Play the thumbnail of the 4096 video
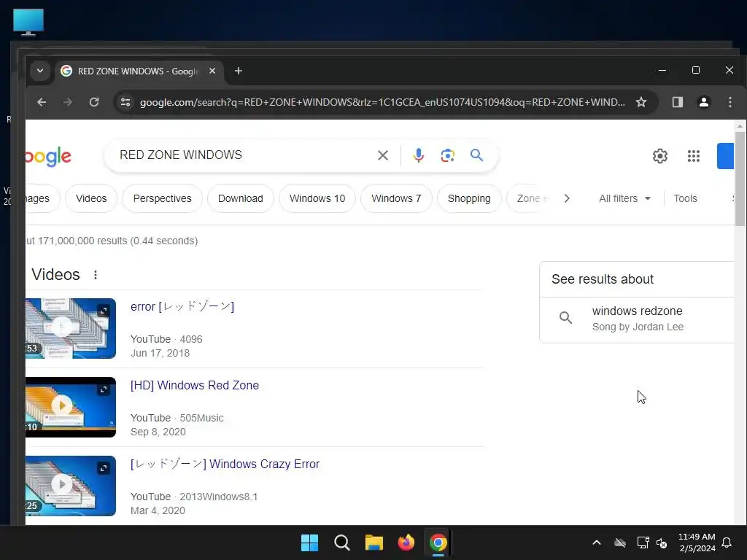 (62, 327)
